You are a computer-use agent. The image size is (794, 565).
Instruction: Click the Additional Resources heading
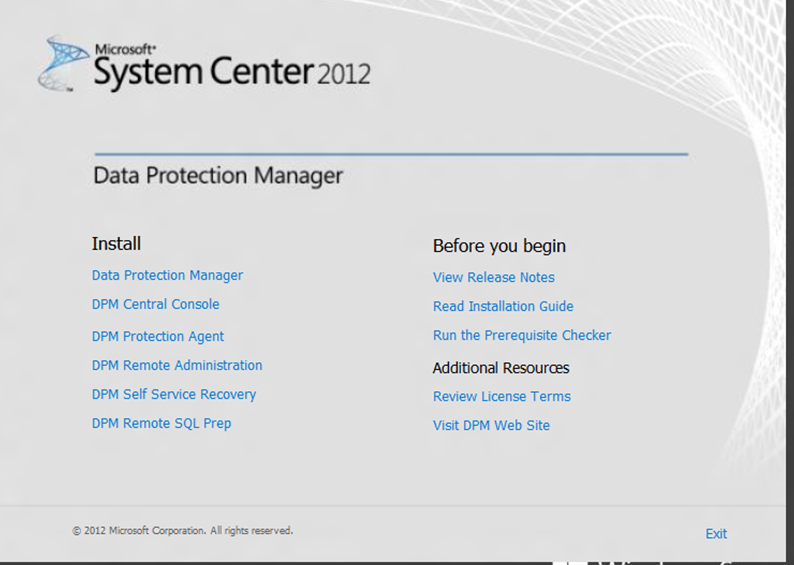point(501,368)
